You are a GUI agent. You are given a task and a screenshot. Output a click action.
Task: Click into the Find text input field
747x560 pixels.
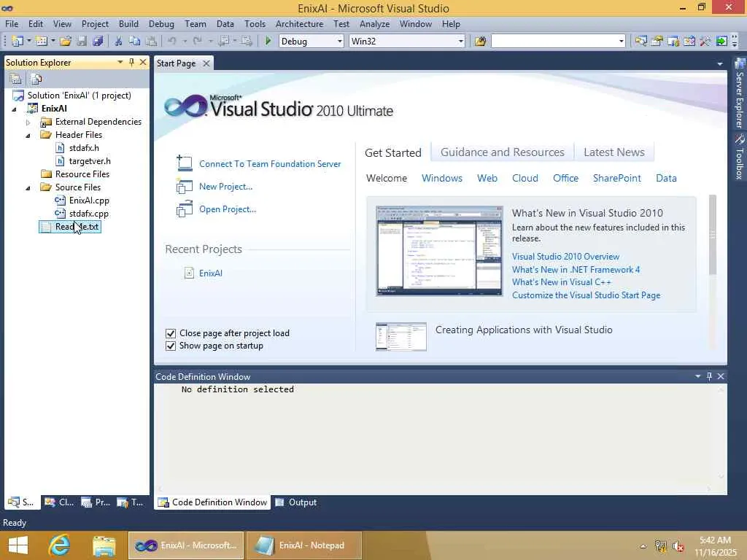tap(554, 42)
